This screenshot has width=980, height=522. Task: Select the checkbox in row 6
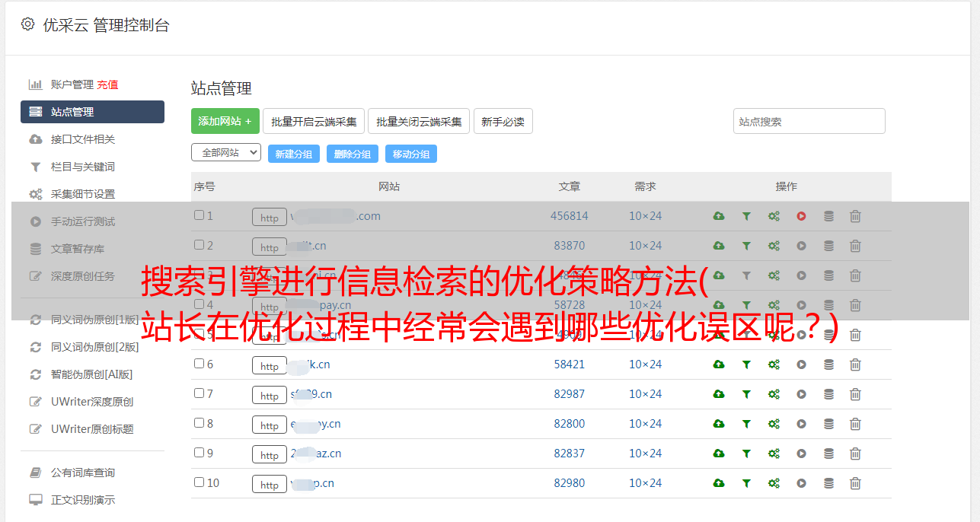[199, 364]
